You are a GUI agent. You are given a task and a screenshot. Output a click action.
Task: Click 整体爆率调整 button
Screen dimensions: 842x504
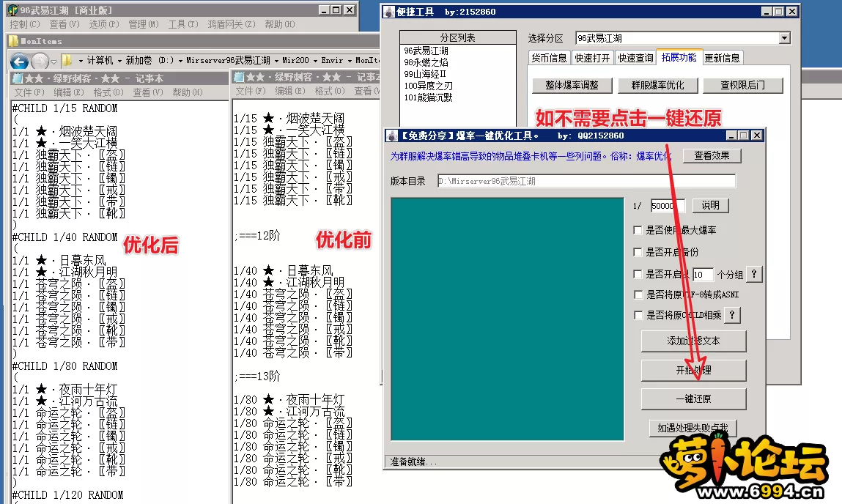point(572,85)
